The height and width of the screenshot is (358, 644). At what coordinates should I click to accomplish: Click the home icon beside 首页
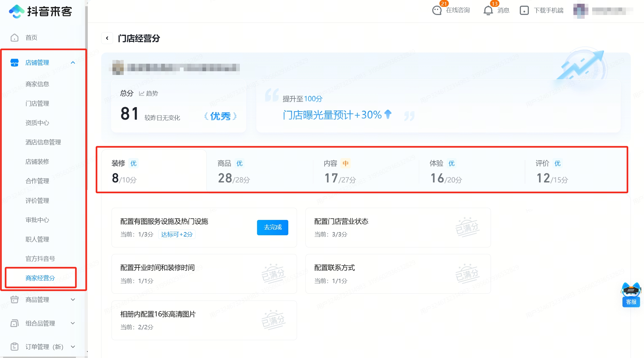point(14,37)
